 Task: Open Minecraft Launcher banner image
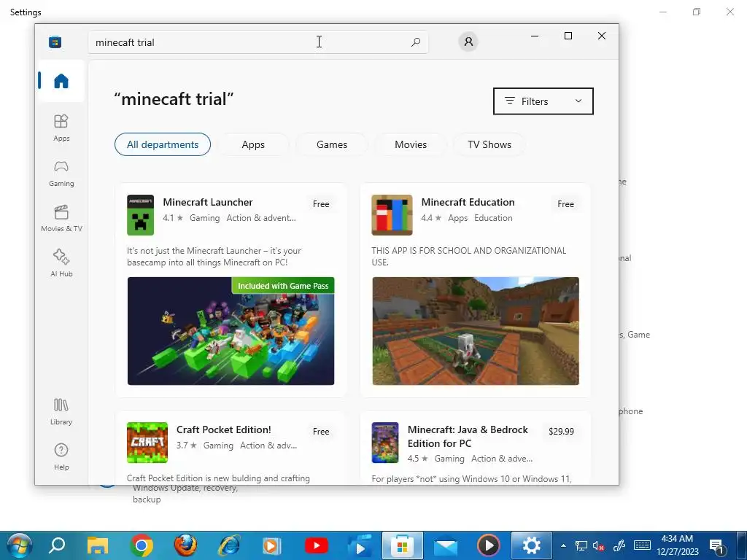[231, 331]
